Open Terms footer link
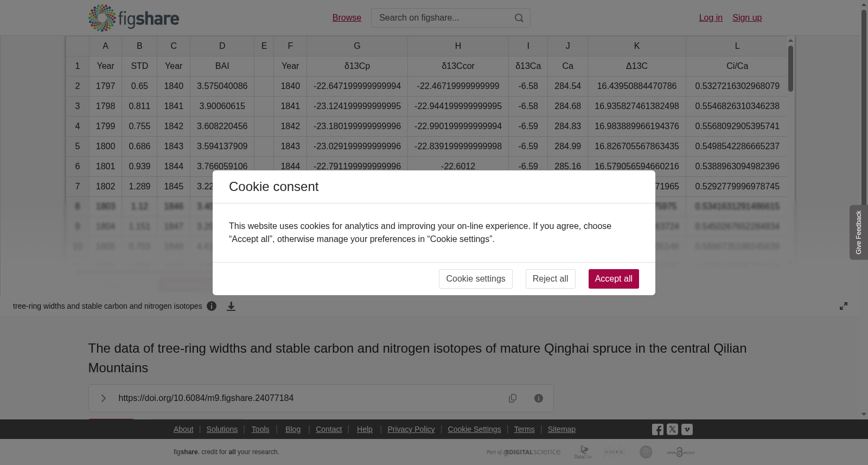 524,429
